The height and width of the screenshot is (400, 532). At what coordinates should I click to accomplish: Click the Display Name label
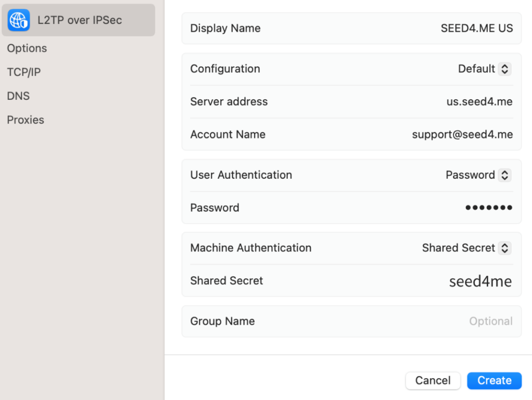click(x=225, y=28)
